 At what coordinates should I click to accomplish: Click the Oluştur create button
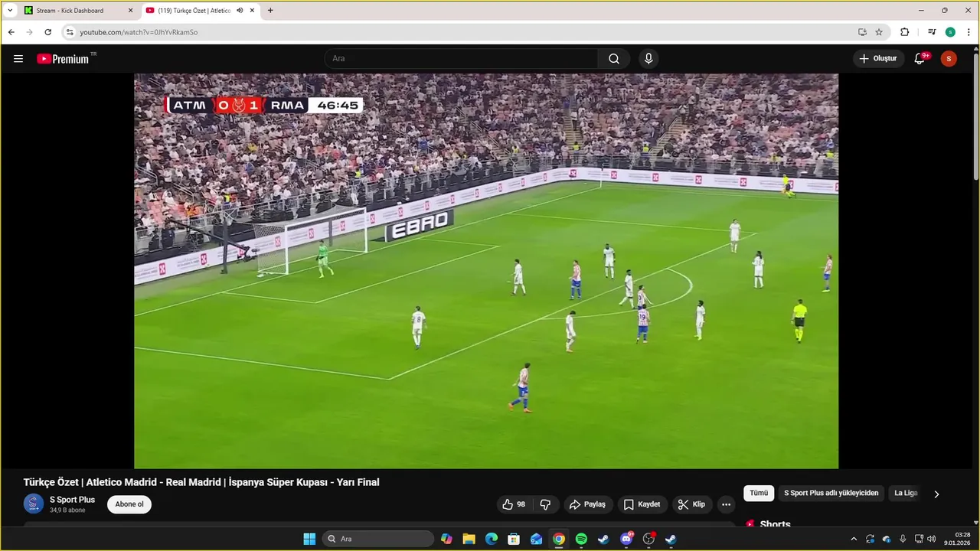coord(878,59)
